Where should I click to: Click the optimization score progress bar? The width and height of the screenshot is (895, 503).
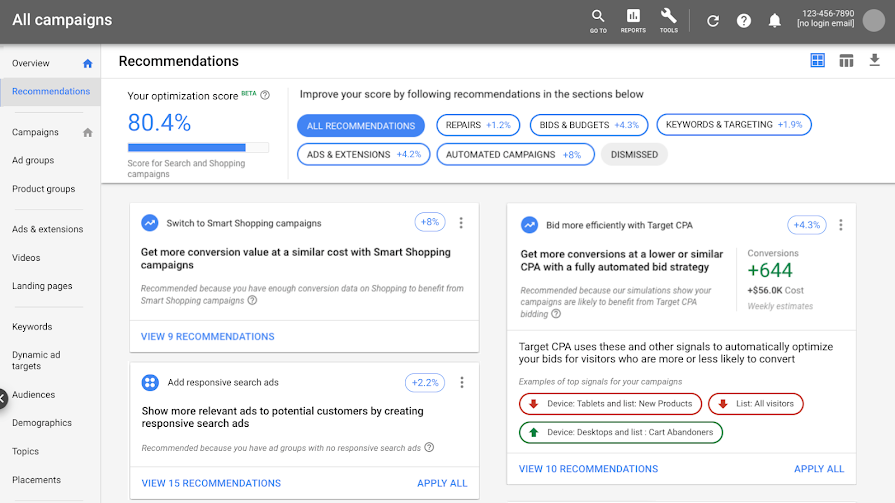point(198,148)
